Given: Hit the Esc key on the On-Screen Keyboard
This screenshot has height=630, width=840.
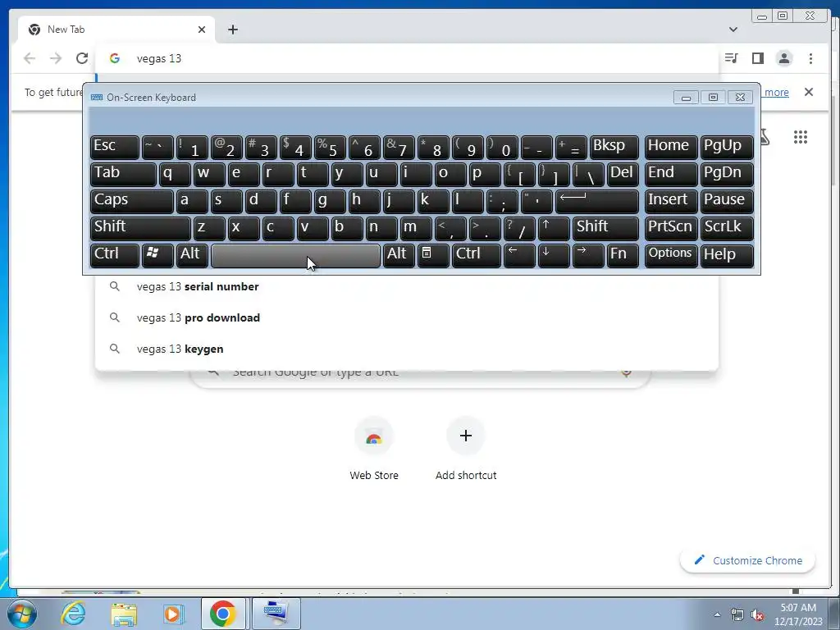Looking at the screenshot, I should [x=115, y=147].
